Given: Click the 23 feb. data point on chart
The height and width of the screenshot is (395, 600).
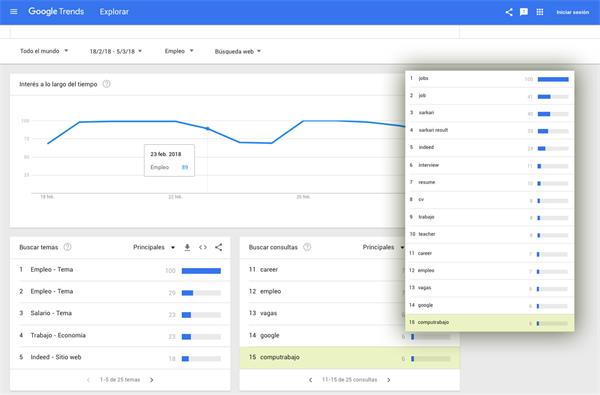Looking at the screenshot, I should (208, 129).
